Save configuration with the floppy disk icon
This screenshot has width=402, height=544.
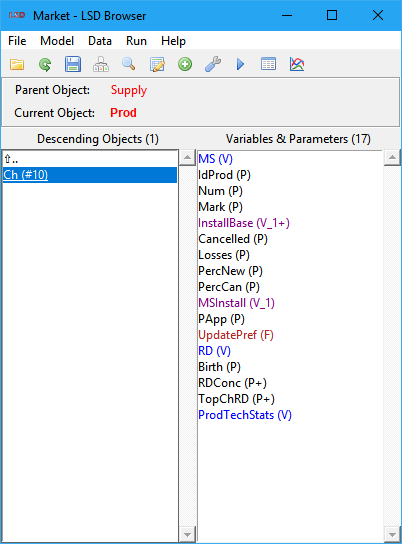(x=73, y=65)
